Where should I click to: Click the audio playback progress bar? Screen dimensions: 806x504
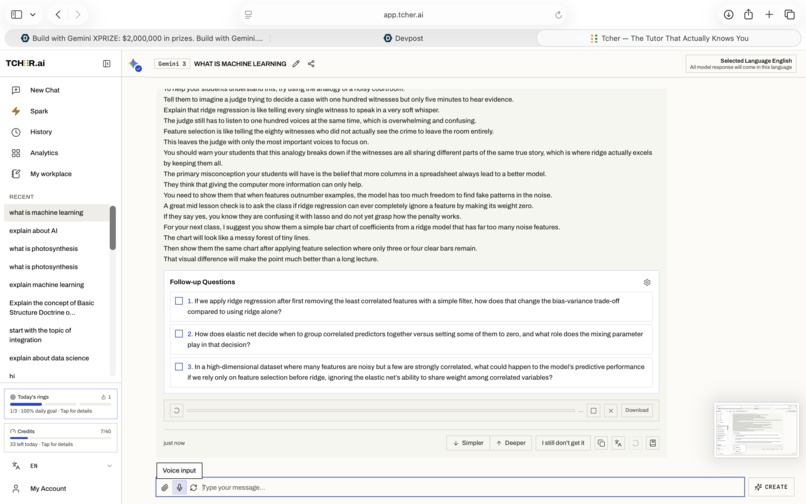(380, 410)
